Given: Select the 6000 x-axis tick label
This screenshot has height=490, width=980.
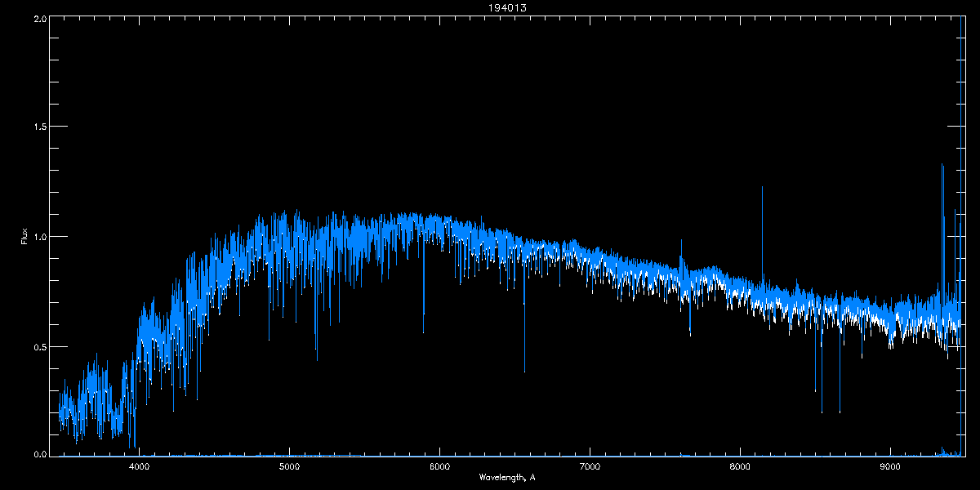Looking at the screenshot, I should click(x=439, y=466).
